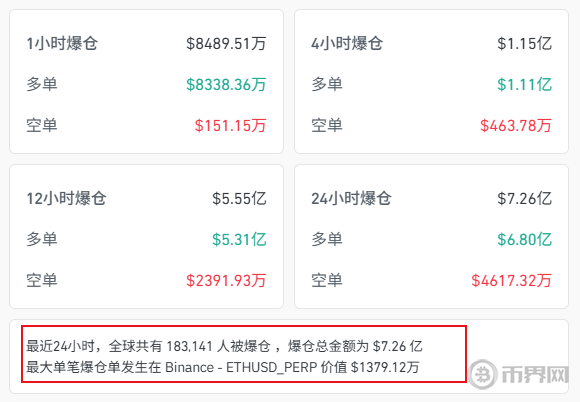
Task: Click the red $463.78万 short amount
Action: [516, 126]
